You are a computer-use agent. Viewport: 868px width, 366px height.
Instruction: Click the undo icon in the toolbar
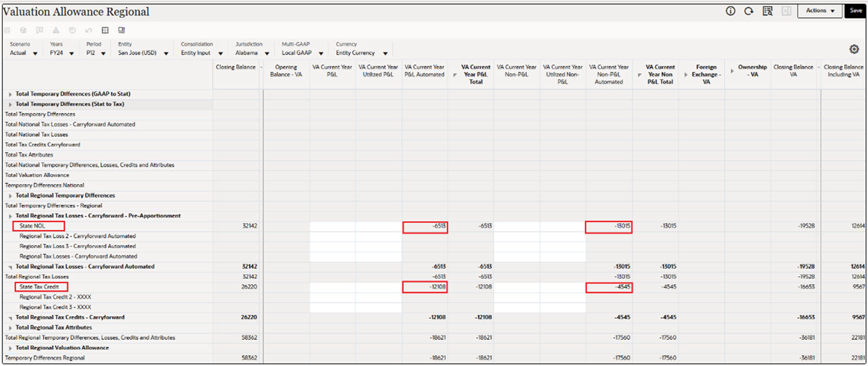point(89,30)
